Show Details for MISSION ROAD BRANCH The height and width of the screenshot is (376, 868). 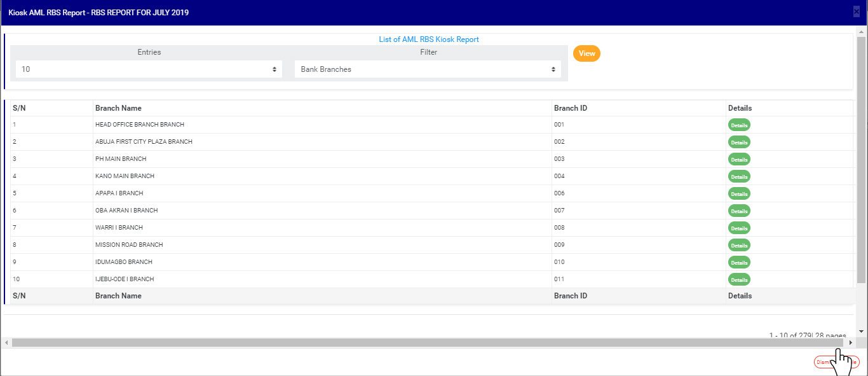(x=739, y=246)
